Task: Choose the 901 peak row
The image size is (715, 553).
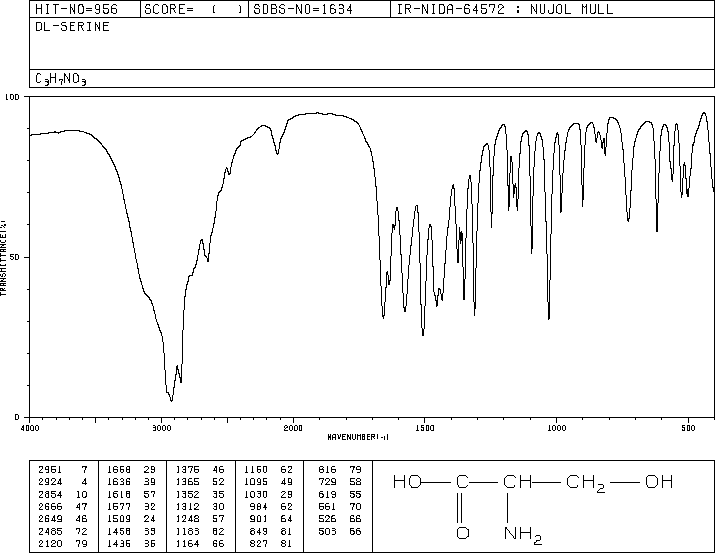Action: [271, 519]
